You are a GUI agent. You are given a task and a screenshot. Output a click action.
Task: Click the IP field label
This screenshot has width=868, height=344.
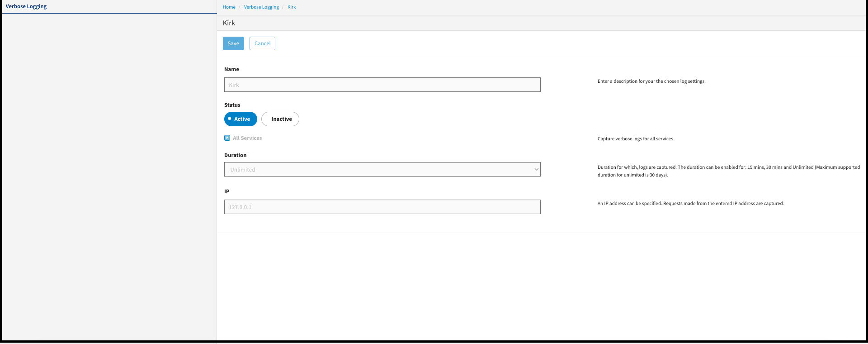[x=226, y=191]
